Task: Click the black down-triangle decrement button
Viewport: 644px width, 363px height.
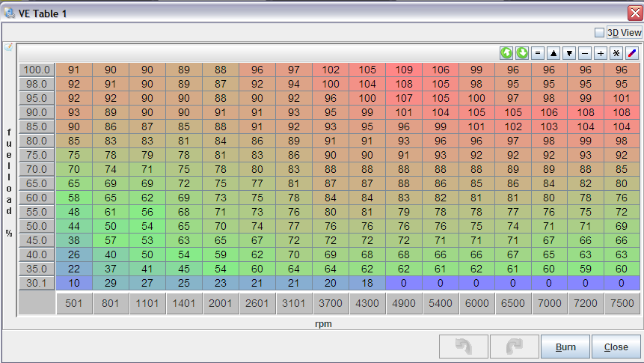Action: 569,53
